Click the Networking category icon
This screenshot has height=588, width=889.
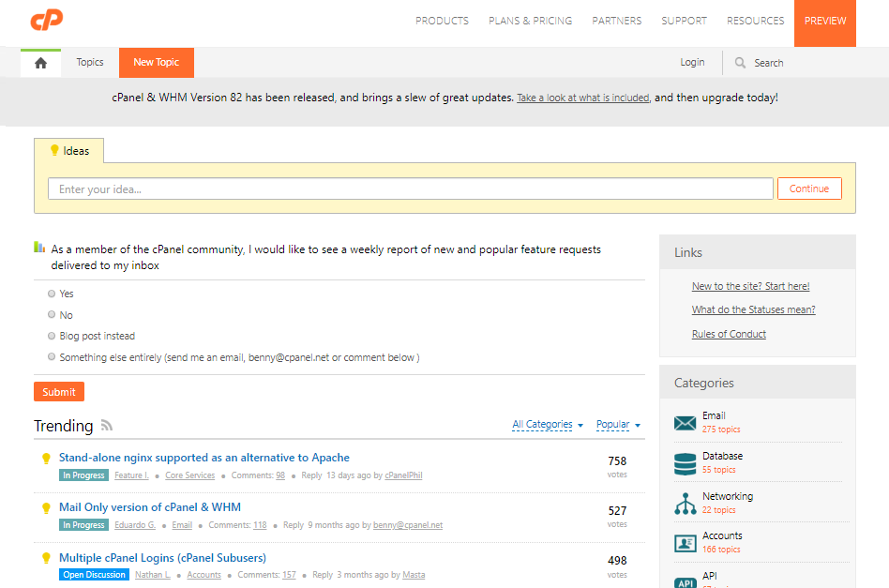[x=684, y=503]
